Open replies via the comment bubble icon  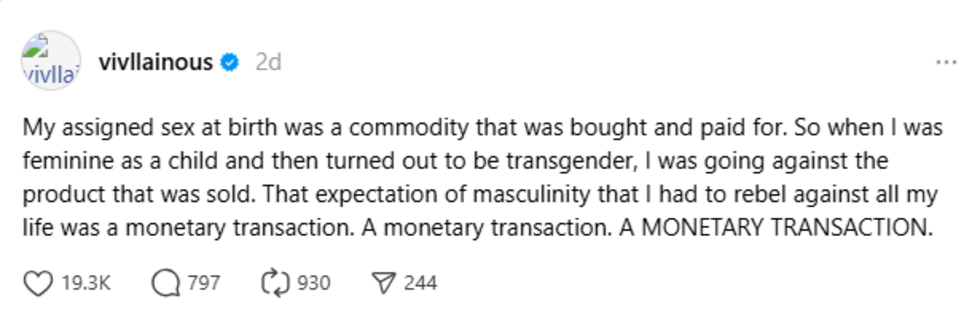[166, 283]
